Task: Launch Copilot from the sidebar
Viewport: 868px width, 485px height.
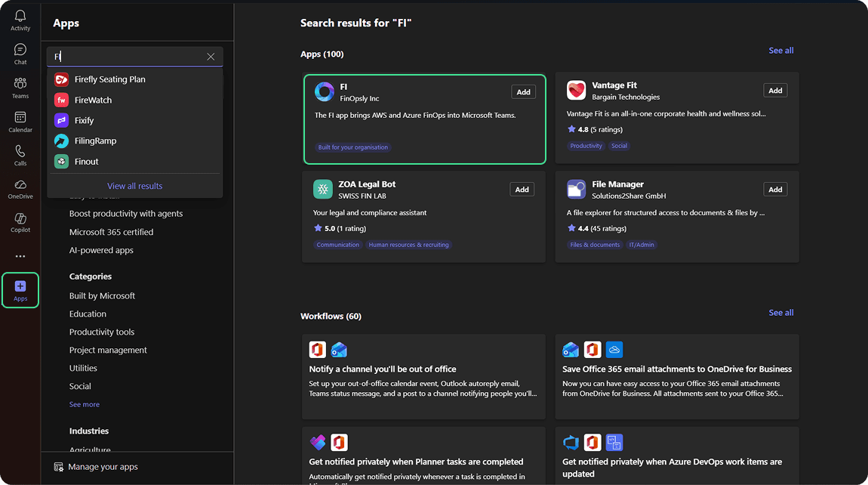Action: tap(20, 218)
